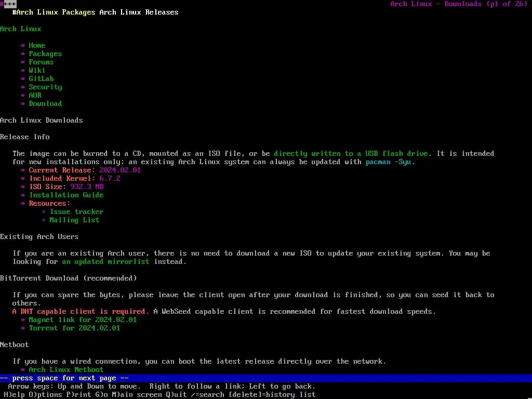532x399 pixels.
Task: Open the Mailing List link
Action: coord(74,220)
